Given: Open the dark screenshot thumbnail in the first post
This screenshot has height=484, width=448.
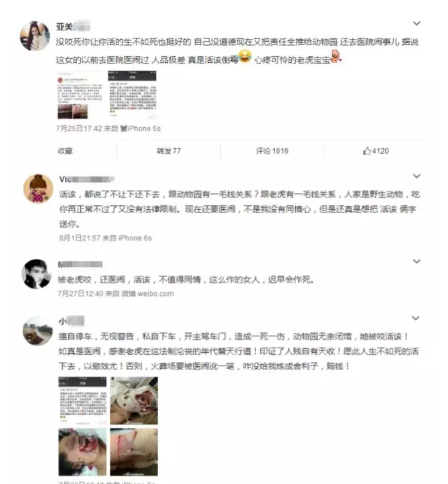Looking at the screenshot, I should 132,95.
